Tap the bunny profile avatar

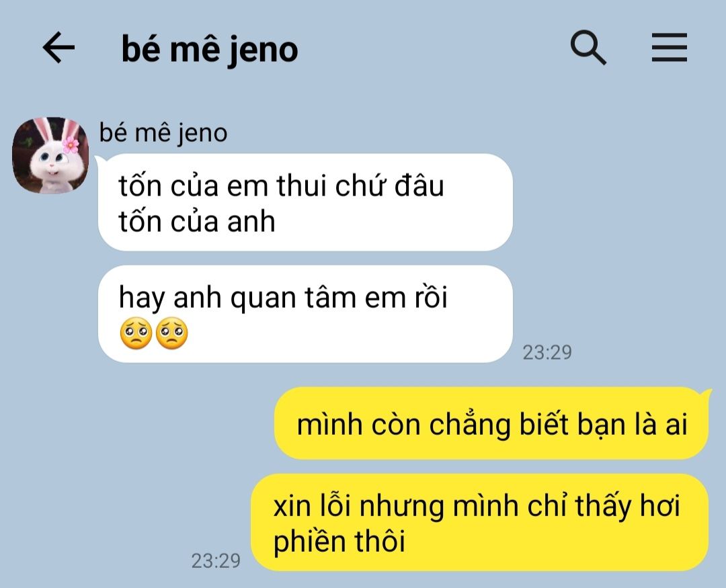tap(50, 155)
